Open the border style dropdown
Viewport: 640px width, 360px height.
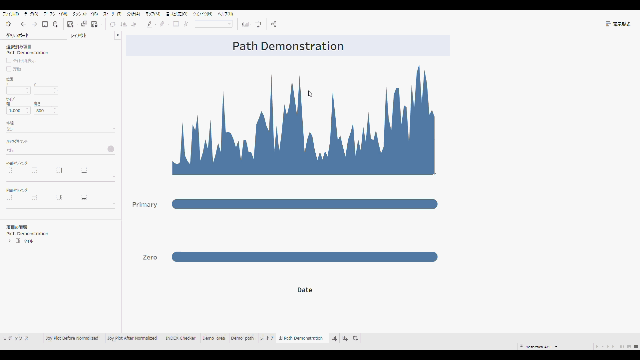tap(60, 129)
